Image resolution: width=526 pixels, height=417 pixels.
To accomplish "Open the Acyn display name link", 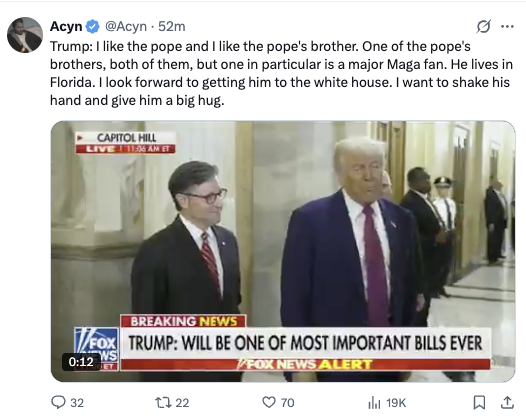I will click(x=66, y=27).
